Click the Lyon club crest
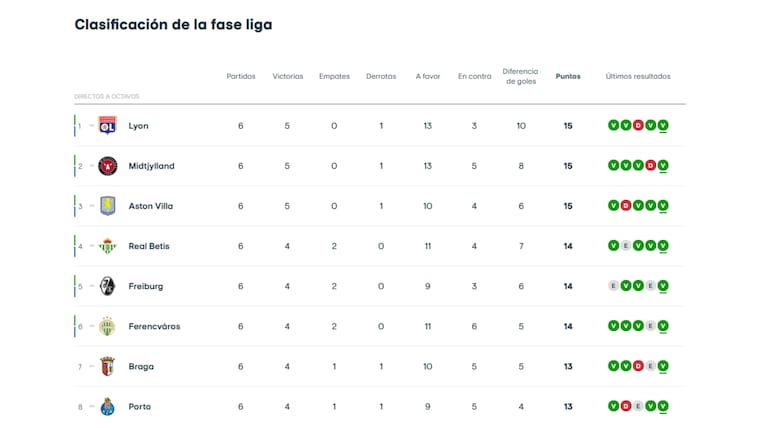Image resolution: width=760 pixels, height=428 pixels. pyautogui.click(x=107, y=126)
